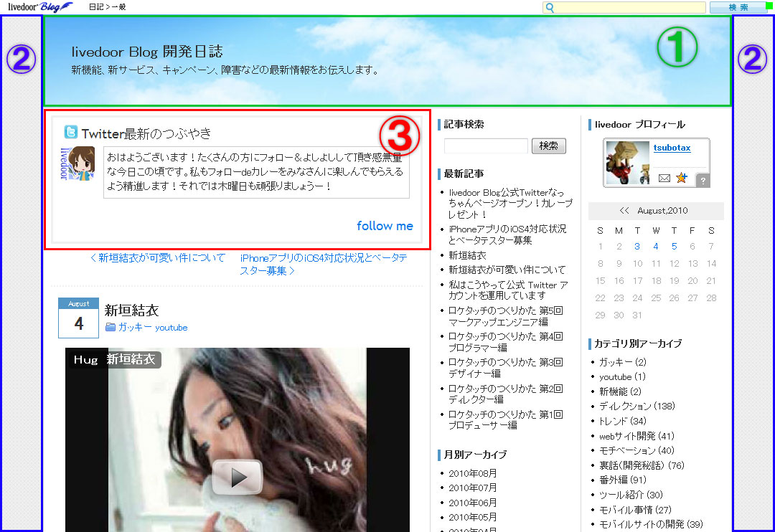Open tsubotax profile picture
This screenshot has height=532, width=775.
coord(628,163)
